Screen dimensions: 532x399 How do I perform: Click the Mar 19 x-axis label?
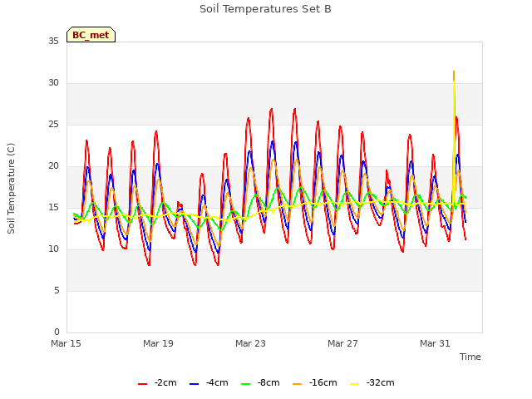click(158, 343)
